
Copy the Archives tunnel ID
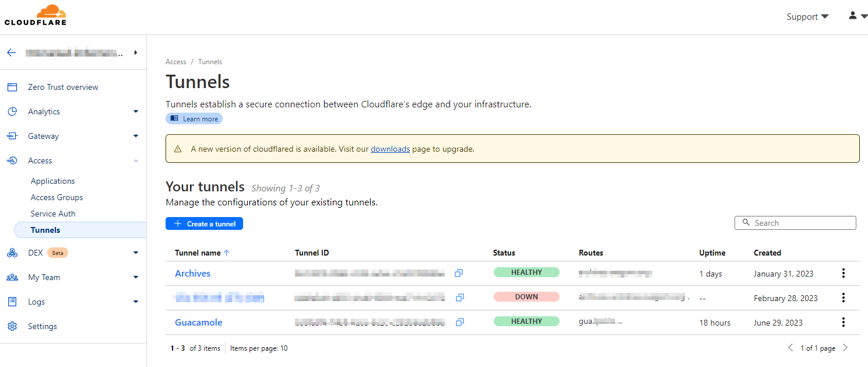pyautogui.click(x=459, y=273)
